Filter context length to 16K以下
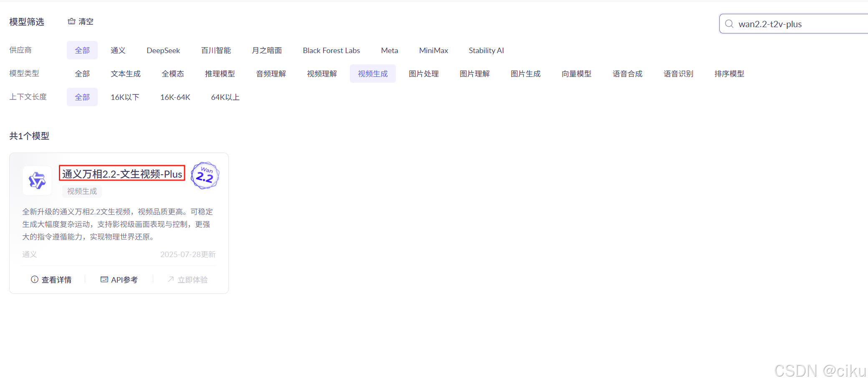This screenshot has height=385, width=868. [x=125, y=97]
